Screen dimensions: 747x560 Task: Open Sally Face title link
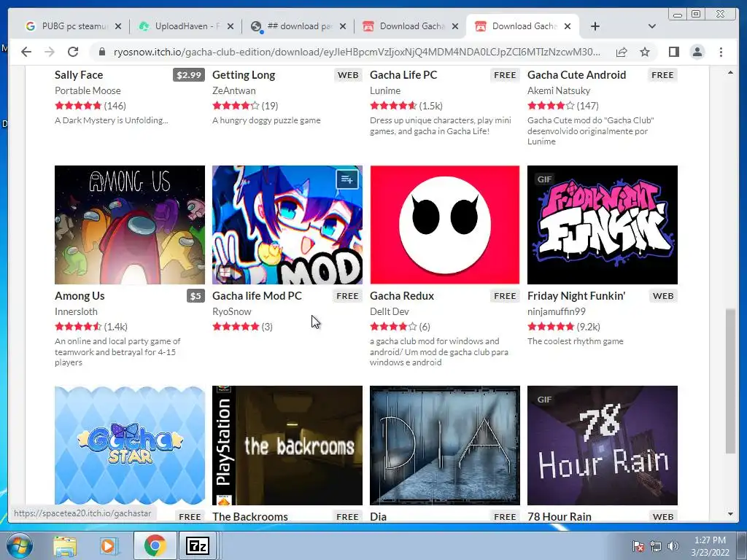pyautogui.click(x=79, y=75)
